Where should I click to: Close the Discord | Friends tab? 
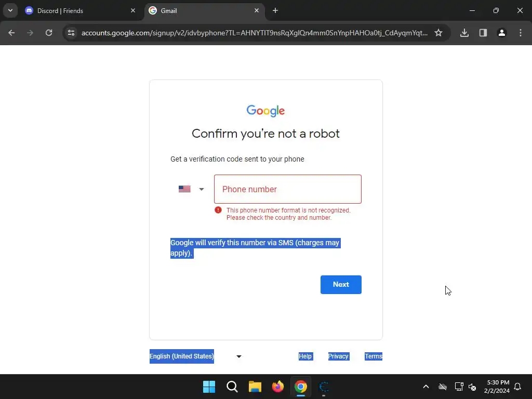[x=133, y=11]
